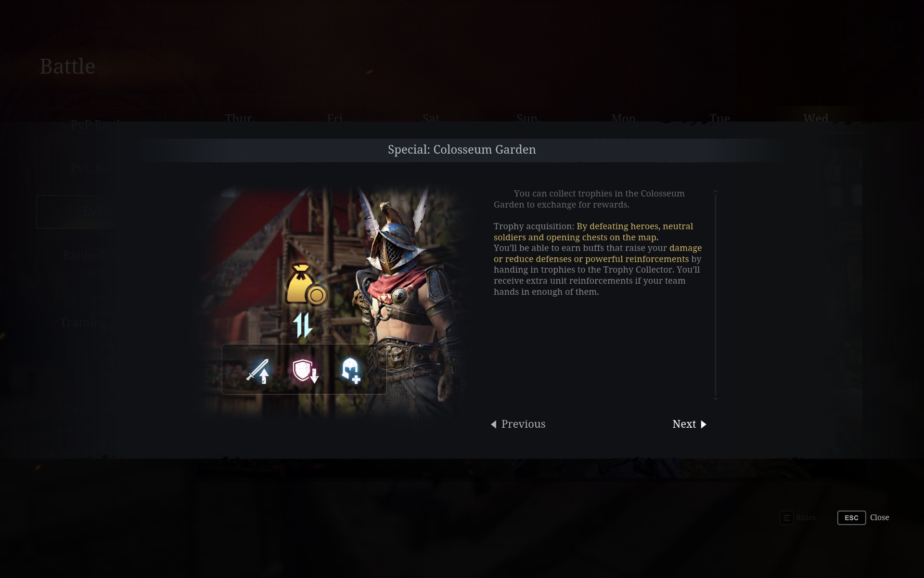
Task: Click the Close label next to ESC
Action: tap(879, 518)
